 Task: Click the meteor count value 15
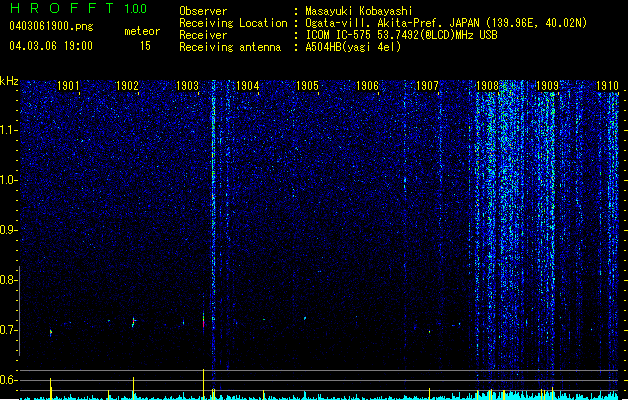pos(145,46)
